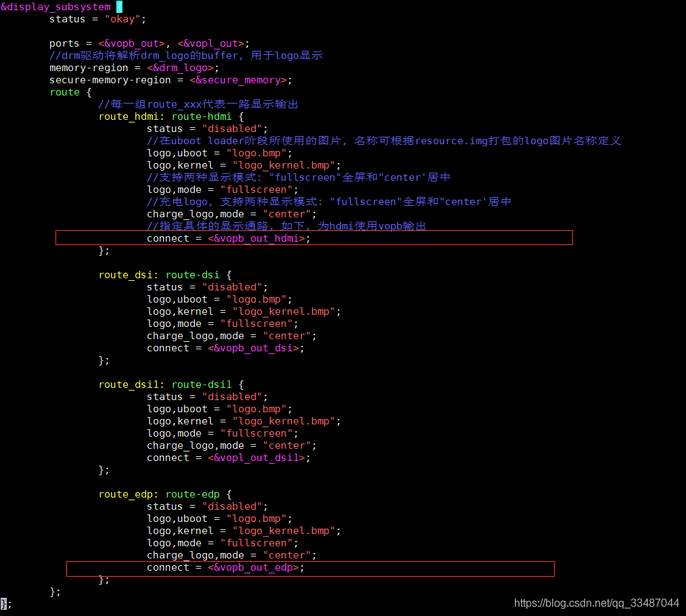
Task: Click the charge logo display-mode comment
Action: pyautogui.click(x=329, y=202)
